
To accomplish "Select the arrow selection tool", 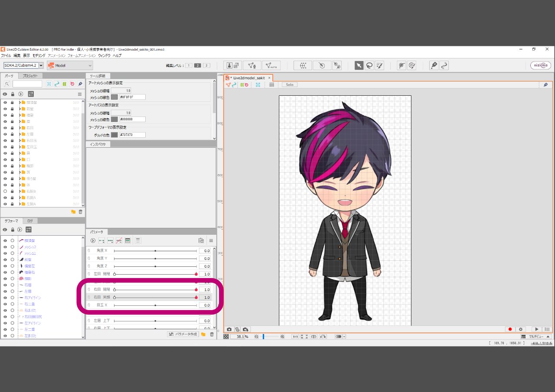I will pos(359,65).
